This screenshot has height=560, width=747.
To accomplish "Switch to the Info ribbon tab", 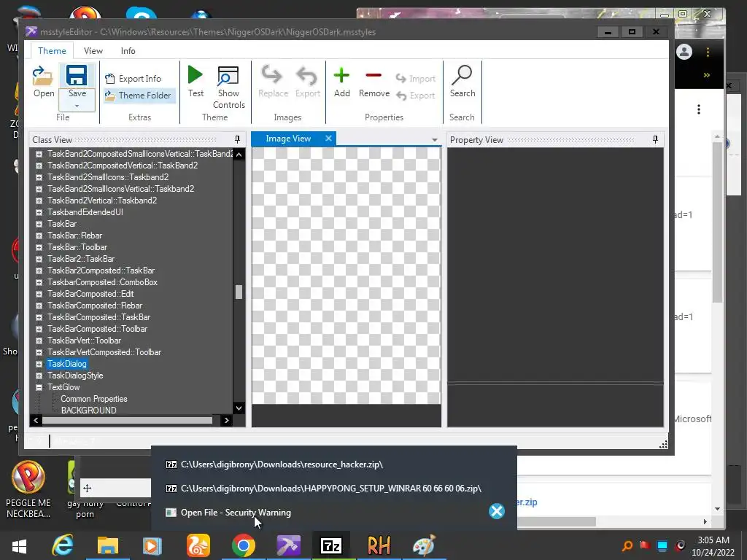I will [x=128, y=50].
